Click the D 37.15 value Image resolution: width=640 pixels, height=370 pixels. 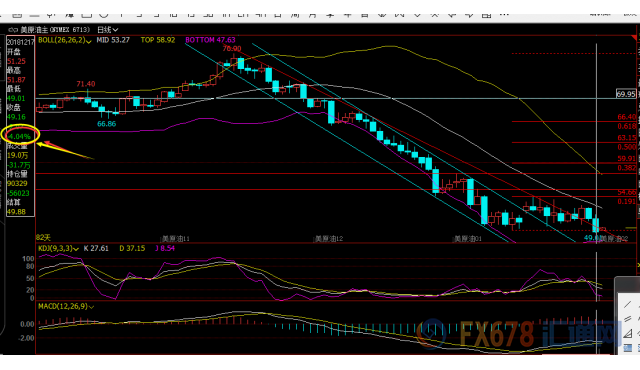click(132, 248)
